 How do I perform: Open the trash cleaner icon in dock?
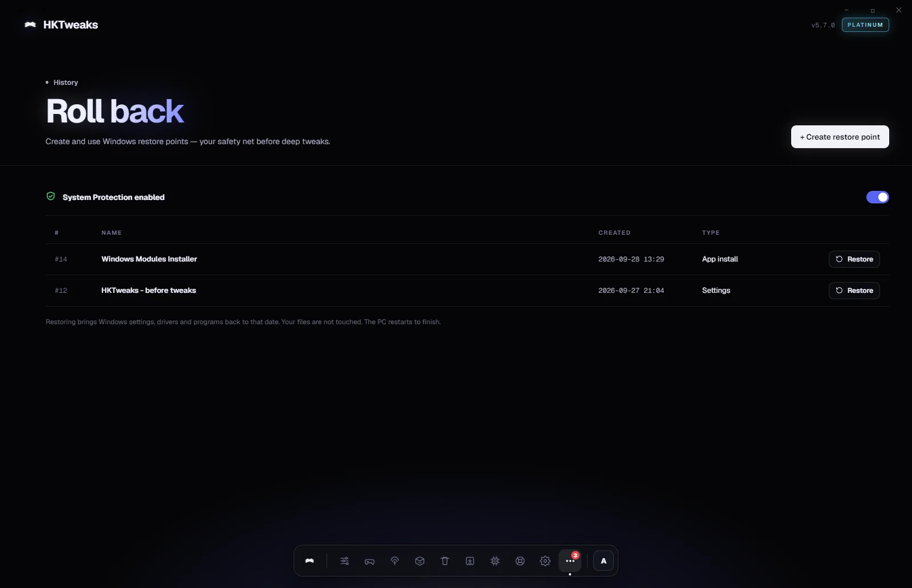coord(445,561)
